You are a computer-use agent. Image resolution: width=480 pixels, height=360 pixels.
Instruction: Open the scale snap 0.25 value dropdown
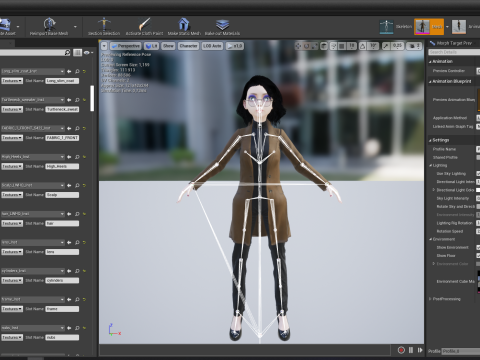[397, 46]
